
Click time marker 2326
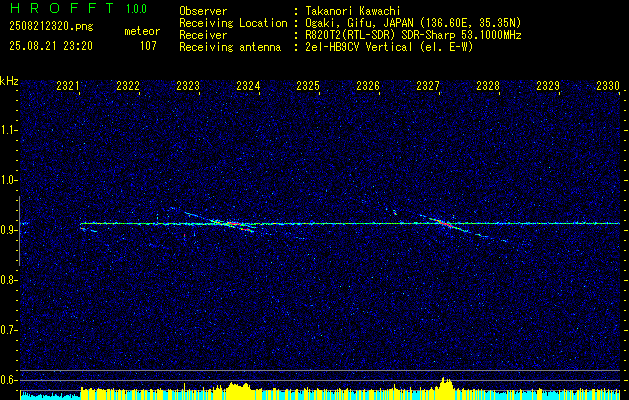coord(368,85)
